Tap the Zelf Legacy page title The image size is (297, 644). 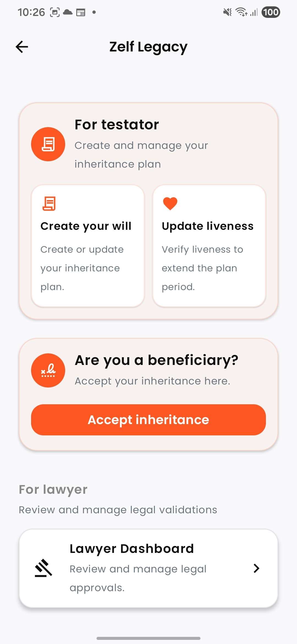click(x=148, y=47)
